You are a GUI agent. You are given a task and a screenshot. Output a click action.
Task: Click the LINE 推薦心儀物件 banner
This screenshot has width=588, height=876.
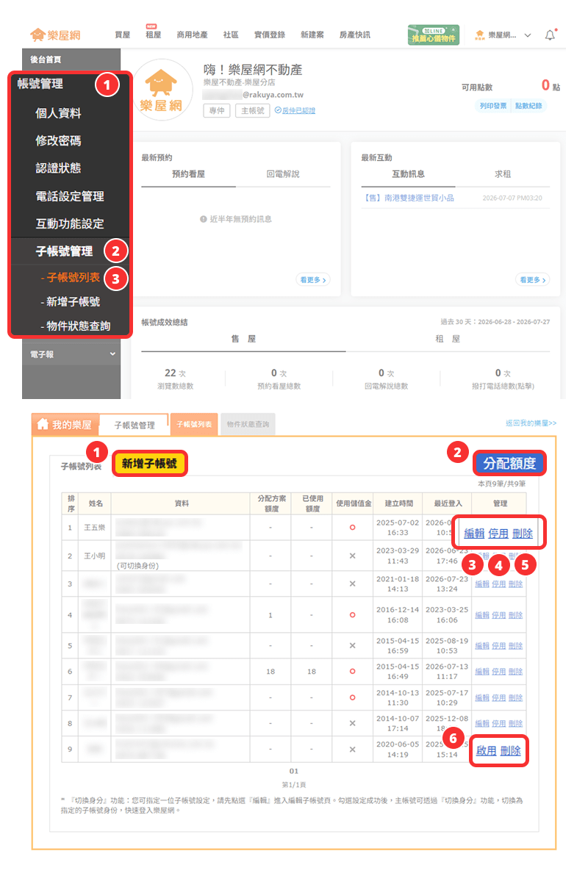pyautogui.click(x=433, y=35)
